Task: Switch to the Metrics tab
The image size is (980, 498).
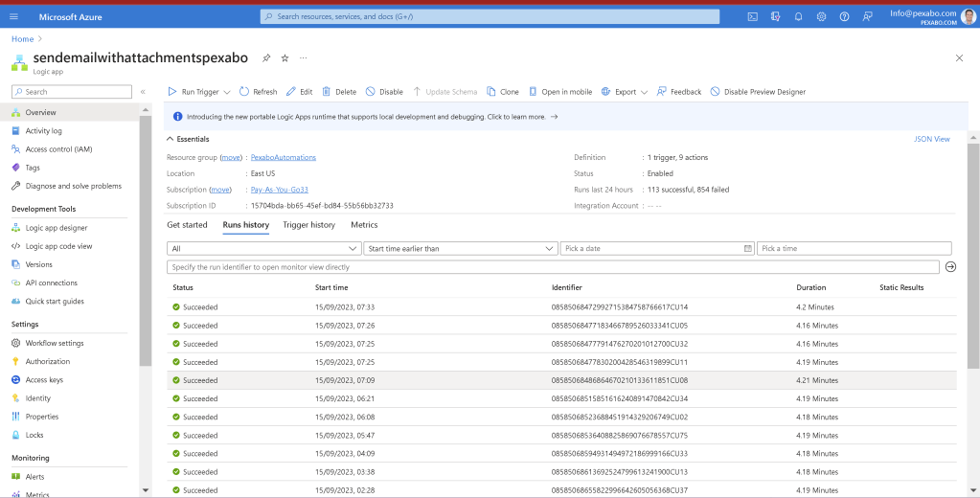Action: [364, 225]
